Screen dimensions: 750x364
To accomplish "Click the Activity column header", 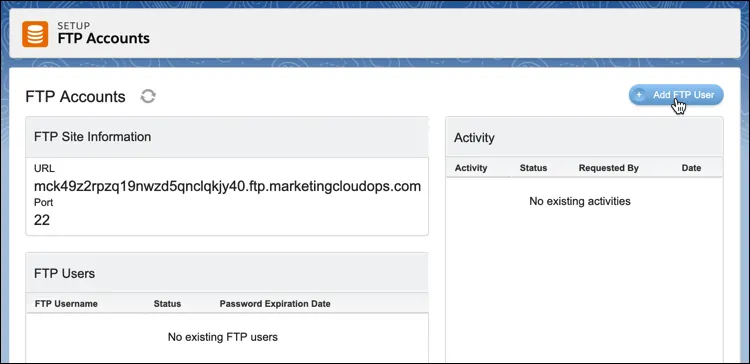I will [x=471, y=168].
